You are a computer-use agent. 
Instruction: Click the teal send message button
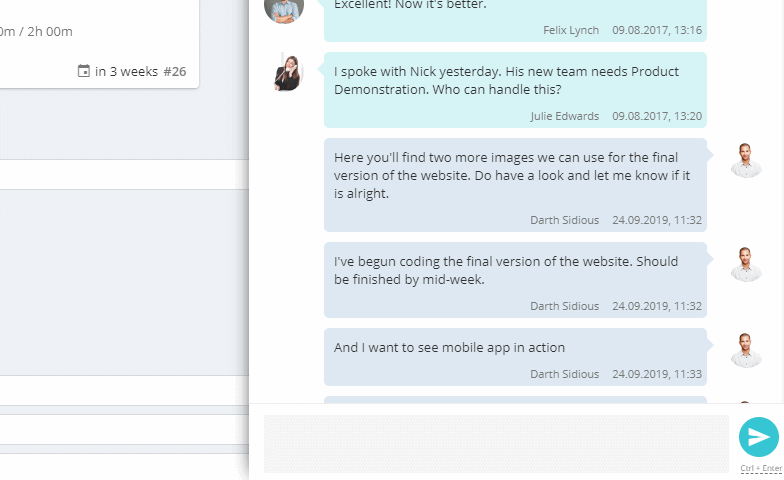758,437
